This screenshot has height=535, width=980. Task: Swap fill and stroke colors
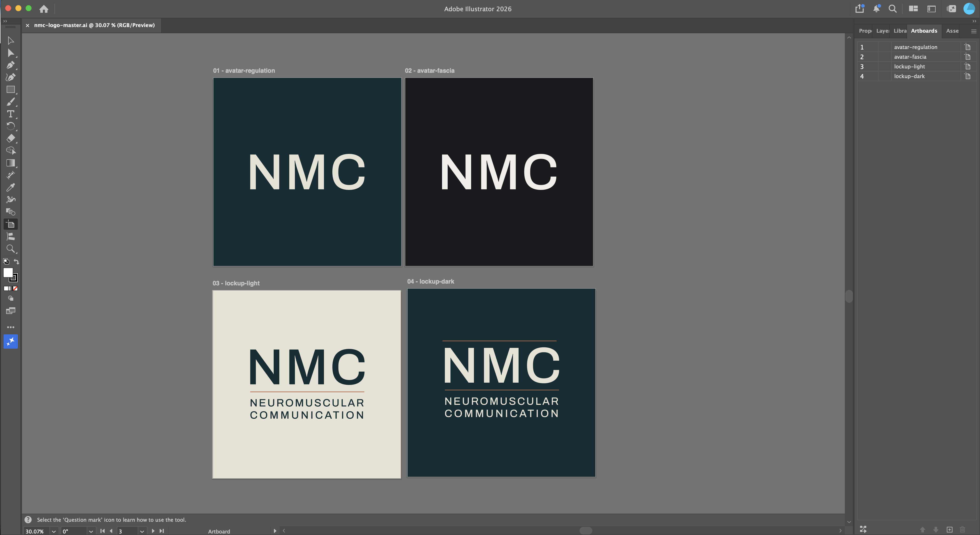point(16,261)
